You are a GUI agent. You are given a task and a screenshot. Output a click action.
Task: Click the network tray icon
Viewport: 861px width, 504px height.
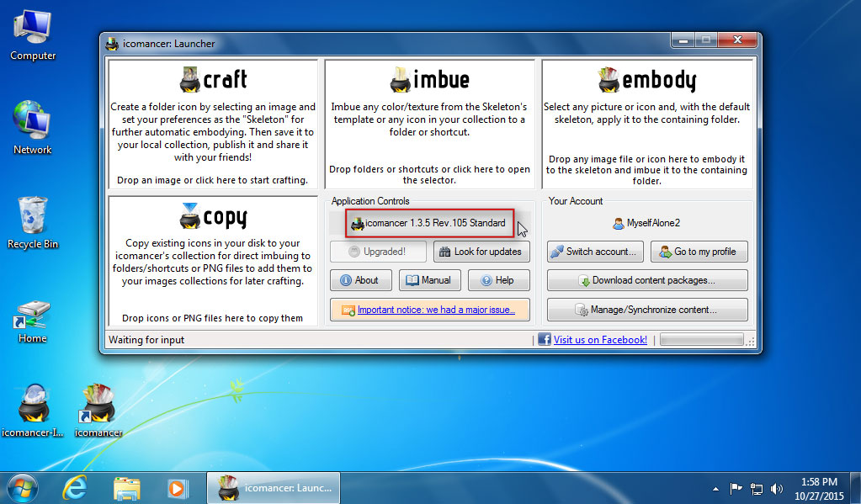(x=756, y=488)
